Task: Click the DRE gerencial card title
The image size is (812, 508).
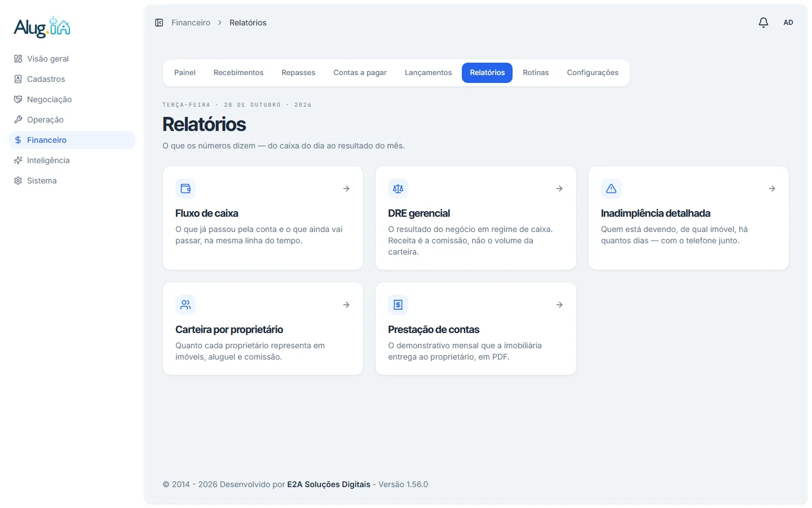Action: pos(419,213)
